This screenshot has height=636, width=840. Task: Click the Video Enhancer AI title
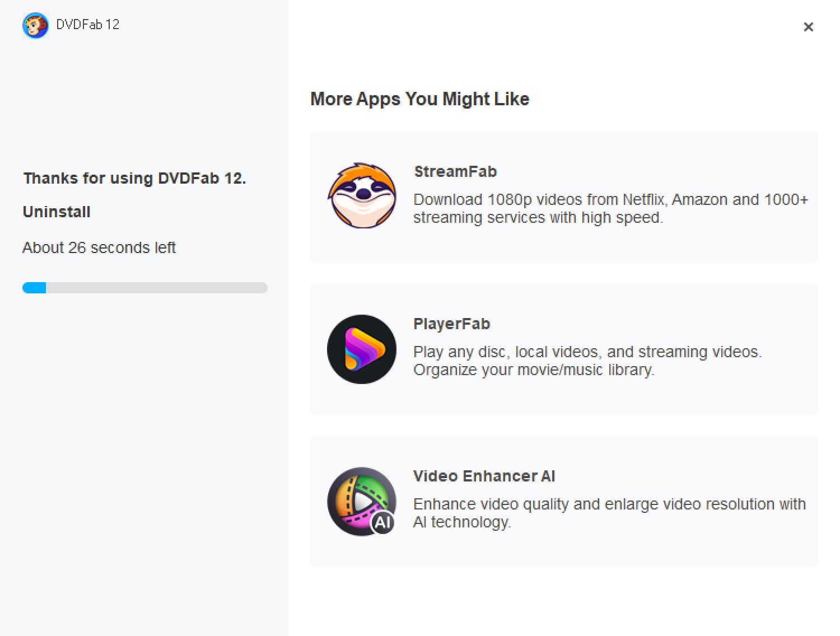click(x=484, y=476)
